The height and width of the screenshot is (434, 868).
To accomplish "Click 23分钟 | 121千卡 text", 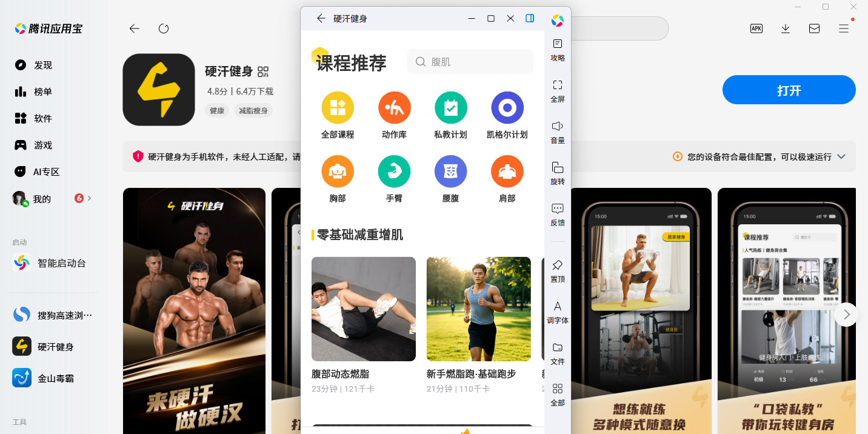I will tap(343, 389).
